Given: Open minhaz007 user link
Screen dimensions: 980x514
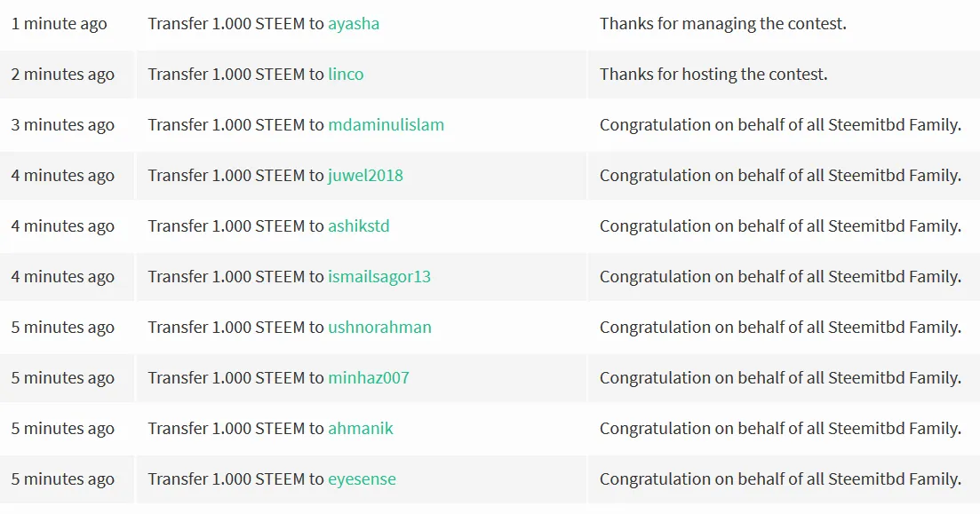Looking at the screenshot, I should [369, 378].
